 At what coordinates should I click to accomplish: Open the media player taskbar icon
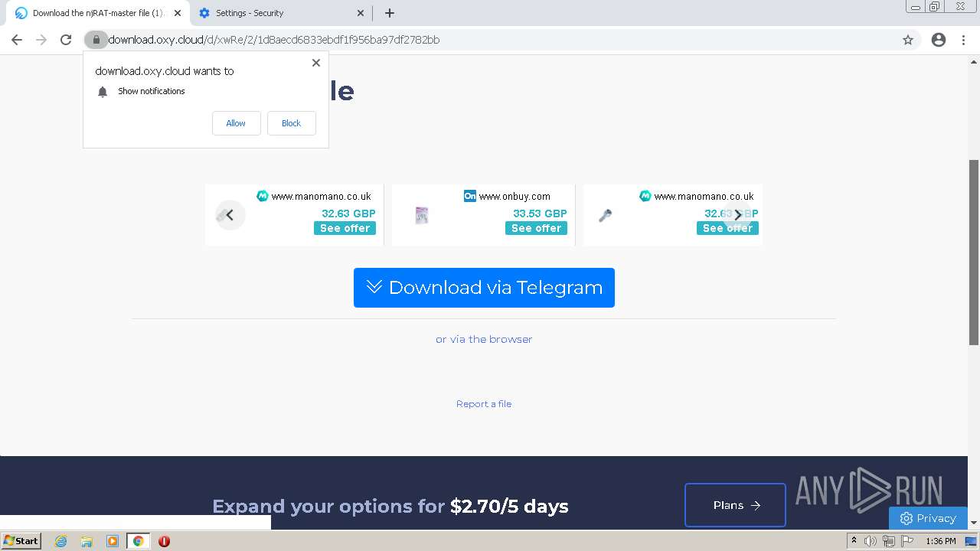[113, 541]
